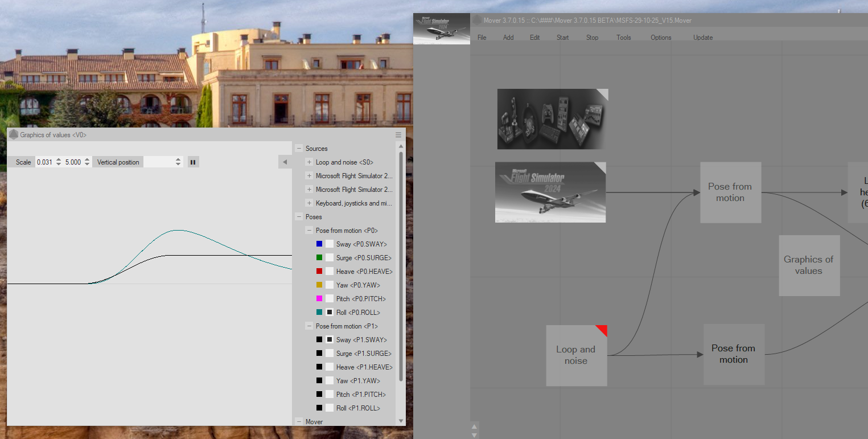Collapse the Poses tree section

299,217
